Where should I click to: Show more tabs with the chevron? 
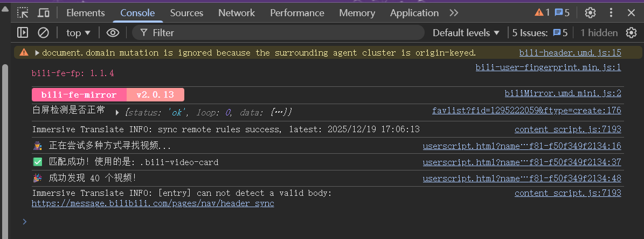(454, 12)
